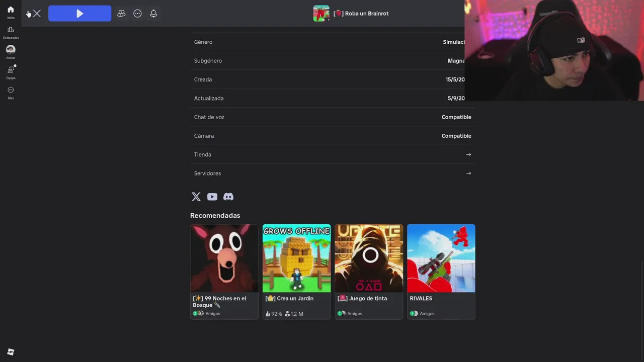The width and height of the screenshot is (644, 362).
Task: Open the Inicio home icon in sidebar
Action: pos(11,12)
